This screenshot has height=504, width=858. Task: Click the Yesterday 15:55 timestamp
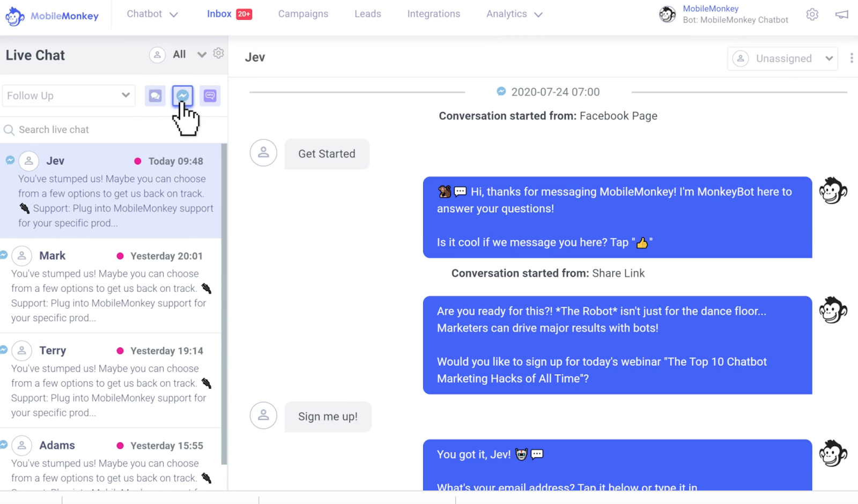click(x=167, y=446)
